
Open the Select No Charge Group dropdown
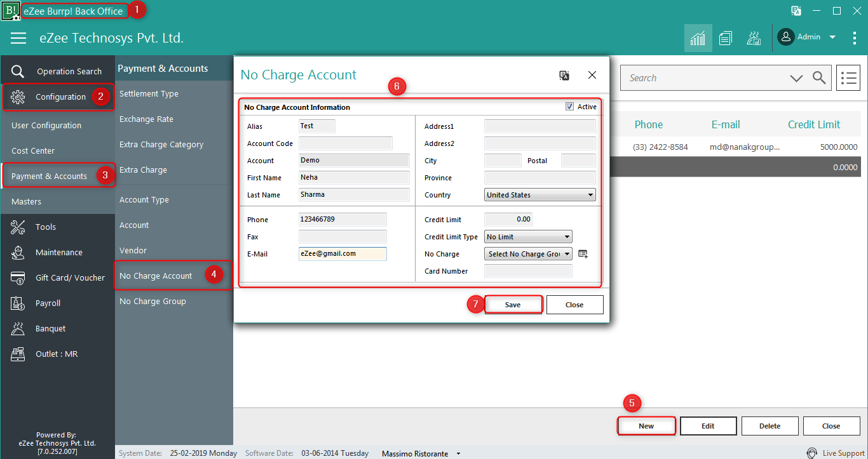528,254
